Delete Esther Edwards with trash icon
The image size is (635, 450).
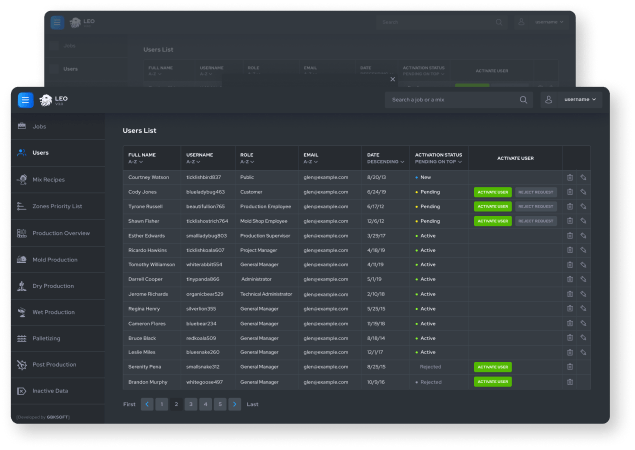[x=570, y=236]
